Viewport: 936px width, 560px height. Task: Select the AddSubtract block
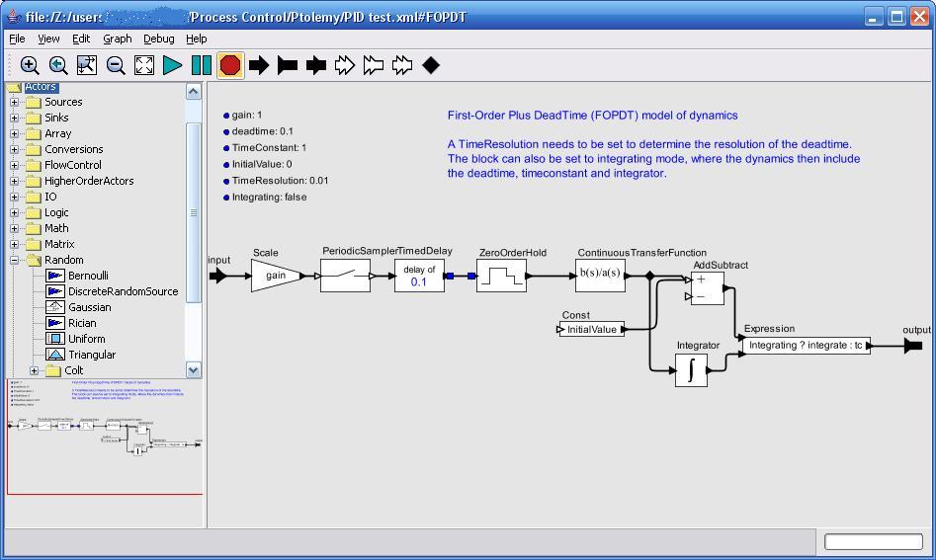point(708,287)
